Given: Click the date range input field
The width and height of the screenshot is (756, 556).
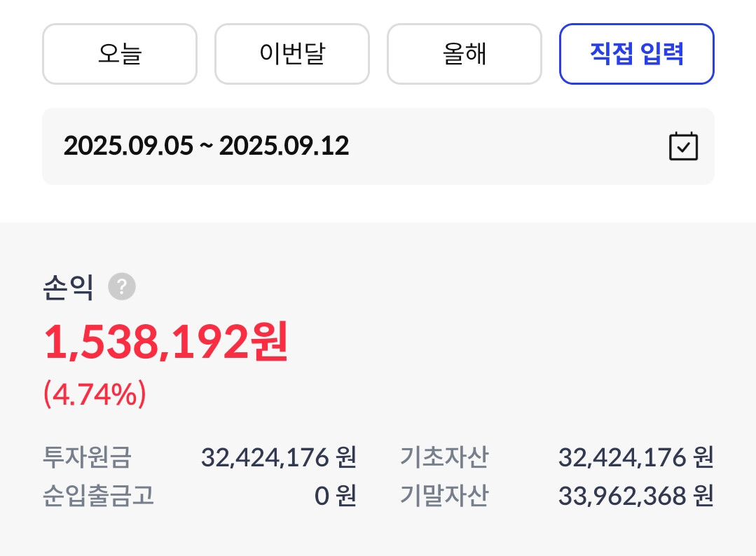Looking at the screenshot, I should click(x=378, y=146).
